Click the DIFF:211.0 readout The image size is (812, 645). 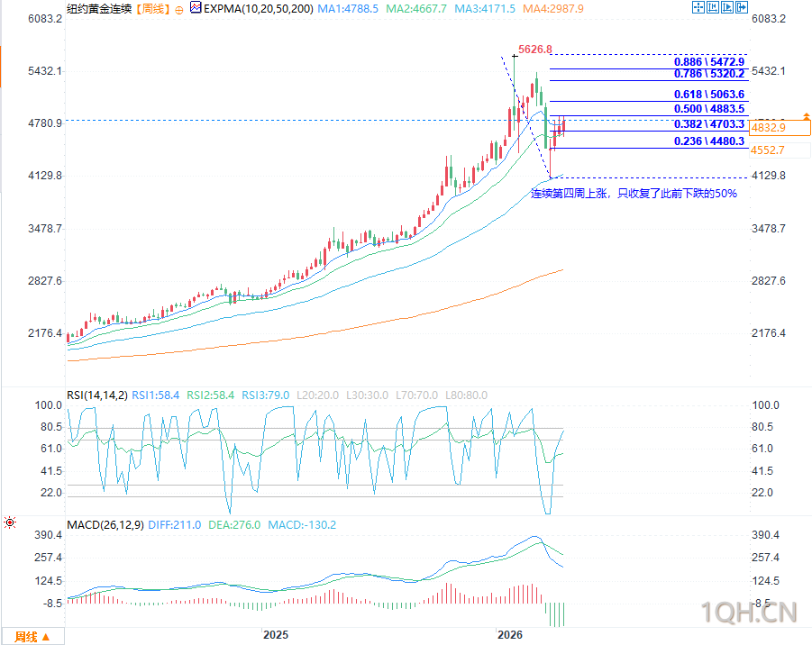click(175, 525)
